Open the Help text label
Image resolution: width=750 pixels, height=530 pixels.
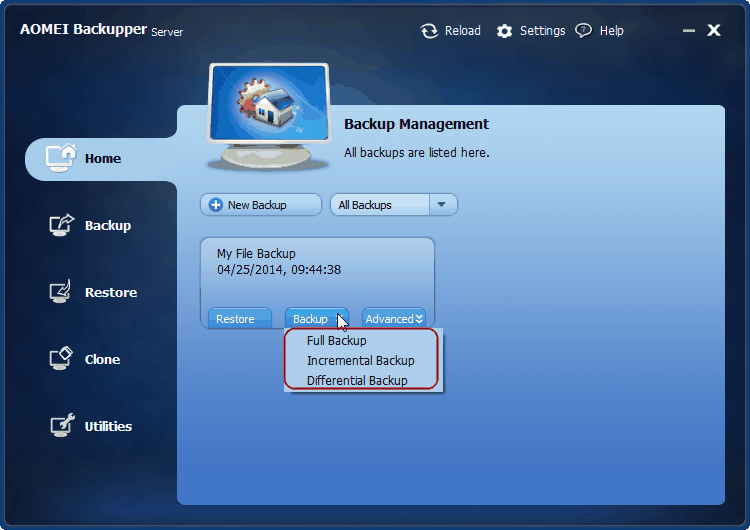[x=612, y=31]
